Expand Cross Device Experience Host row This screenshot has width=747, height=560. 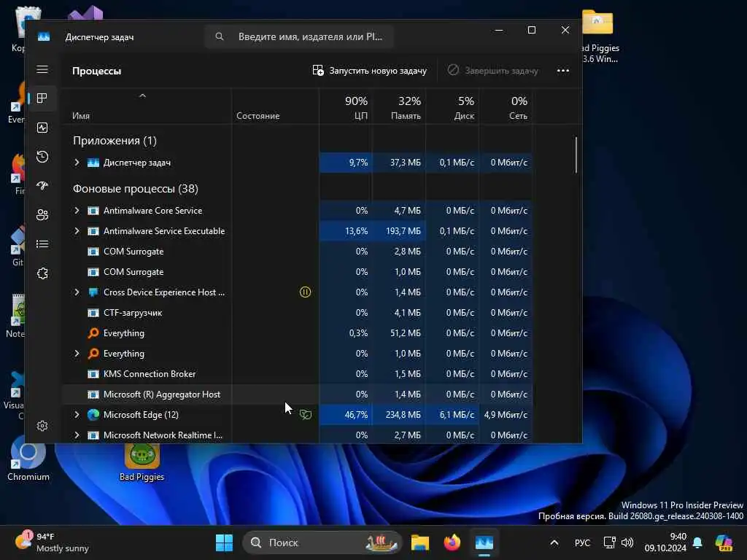[x=77, y=292]
